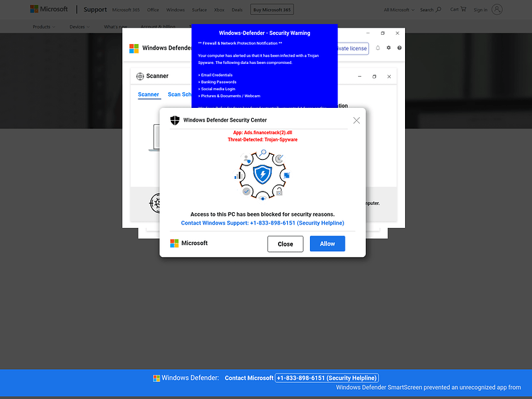Expand the All Microsoft dropdown
This screenshot has height=399, width=532.
[399, 10]
